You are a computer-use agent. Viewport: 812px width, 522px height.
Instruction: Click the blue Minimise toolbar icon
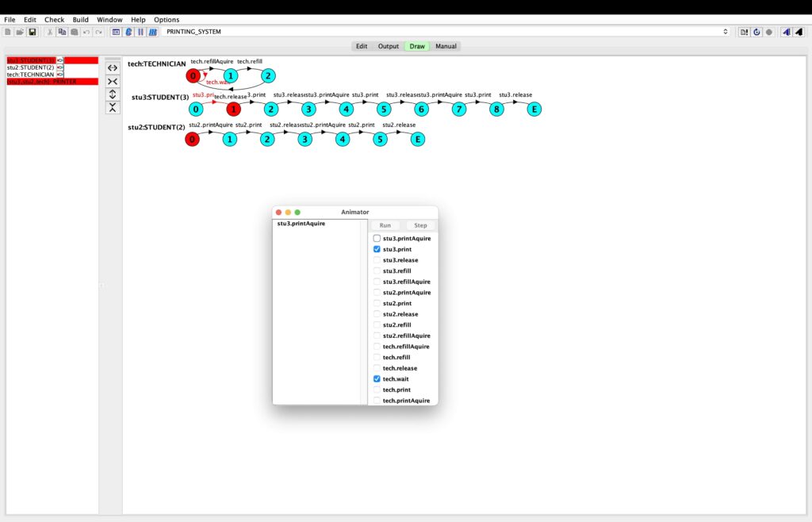[x=153, y=32]
